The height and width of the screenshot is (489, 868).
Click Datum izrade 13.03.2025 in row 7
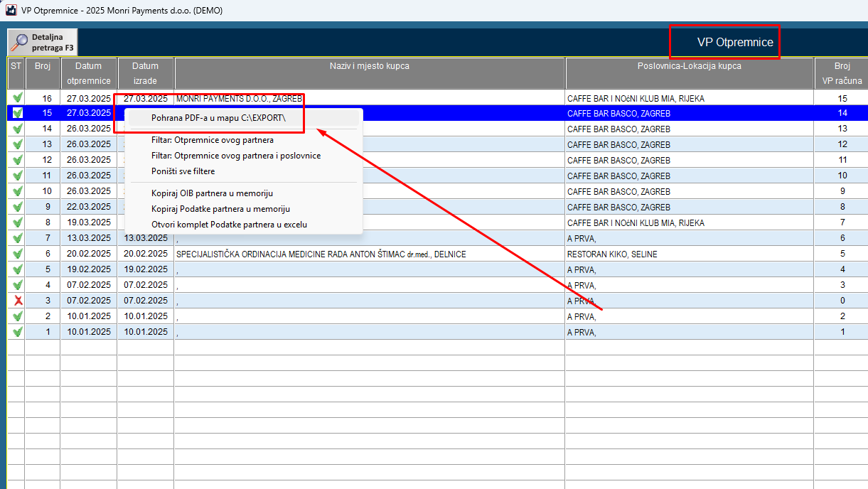[146, 238]
